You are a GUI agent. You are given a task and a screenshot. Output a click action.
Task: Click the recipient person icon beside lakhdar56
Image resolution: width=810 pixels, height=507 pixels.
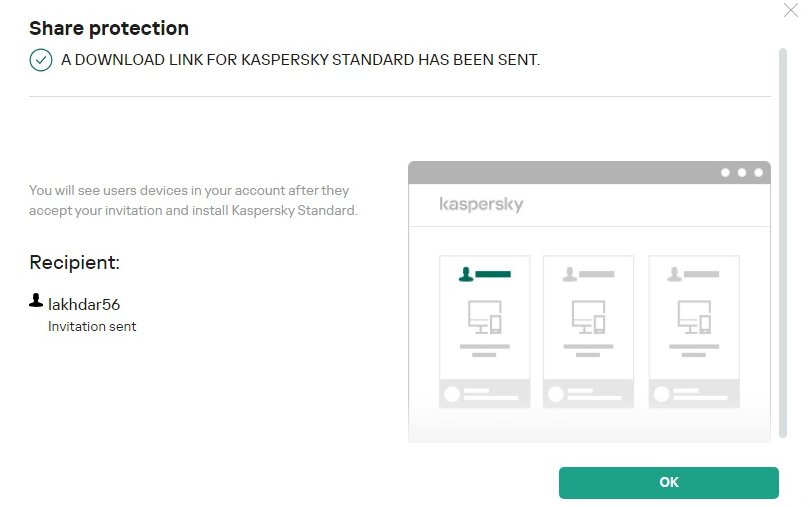36,300
